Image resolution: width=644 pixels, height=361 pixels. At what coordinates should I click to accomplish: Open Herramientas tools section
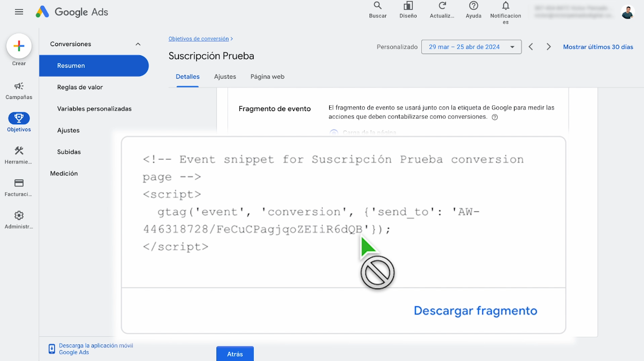point(19,155)
